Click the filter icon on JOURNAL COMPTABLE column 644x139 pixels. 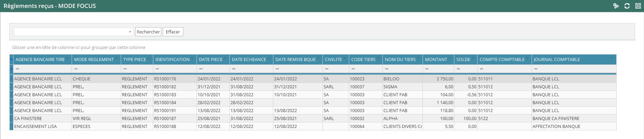(612, 58)
